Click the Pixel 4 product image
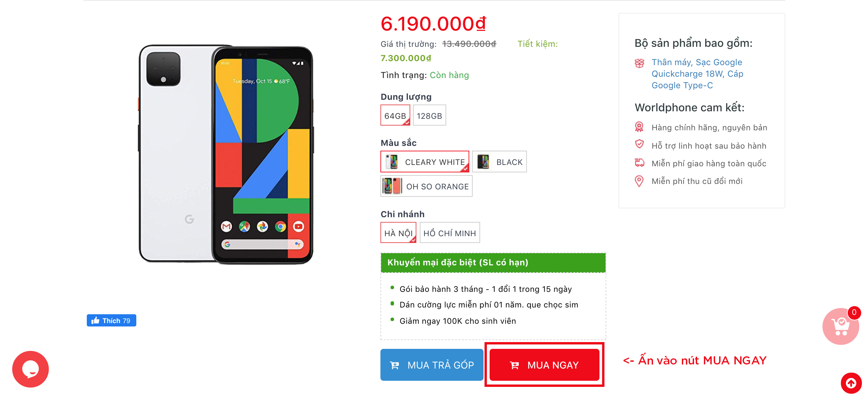 click(226, 154)
